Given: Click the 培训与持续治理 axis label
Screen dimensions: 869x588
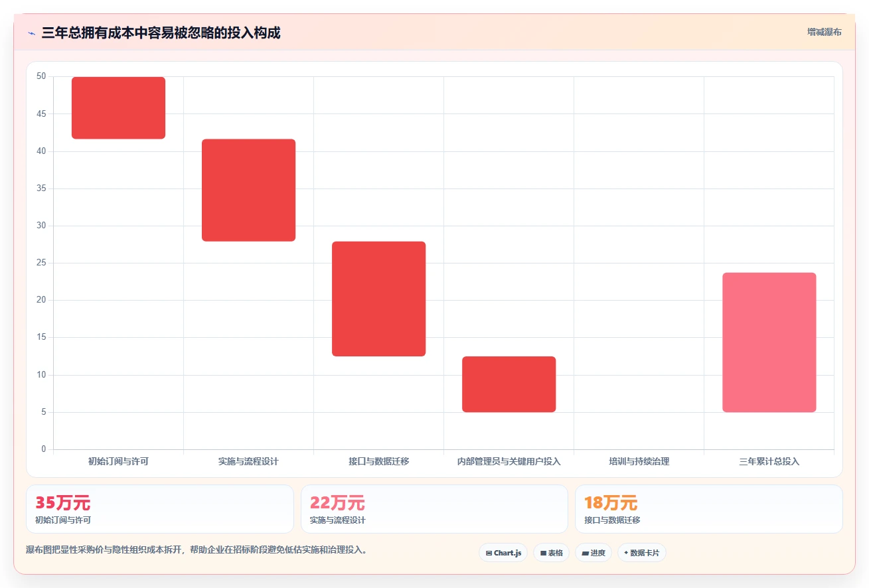Looking at the screenshot, I should pos(639,461).
